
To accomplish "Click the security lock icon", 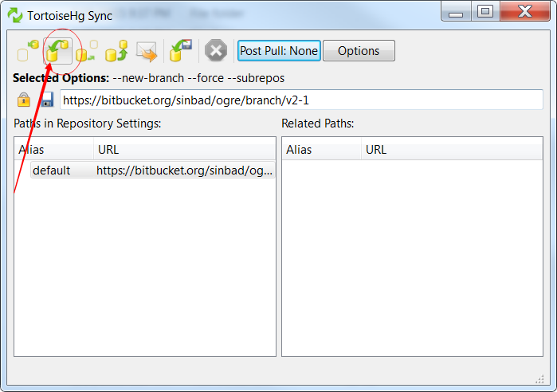I will click(x=24, y=100).
